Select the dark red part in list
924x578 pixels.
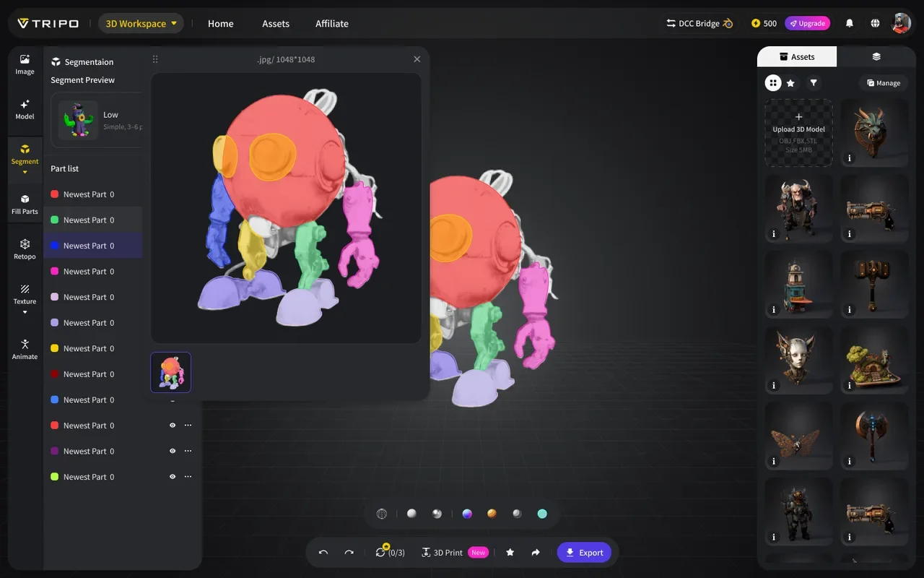(93, 374)
